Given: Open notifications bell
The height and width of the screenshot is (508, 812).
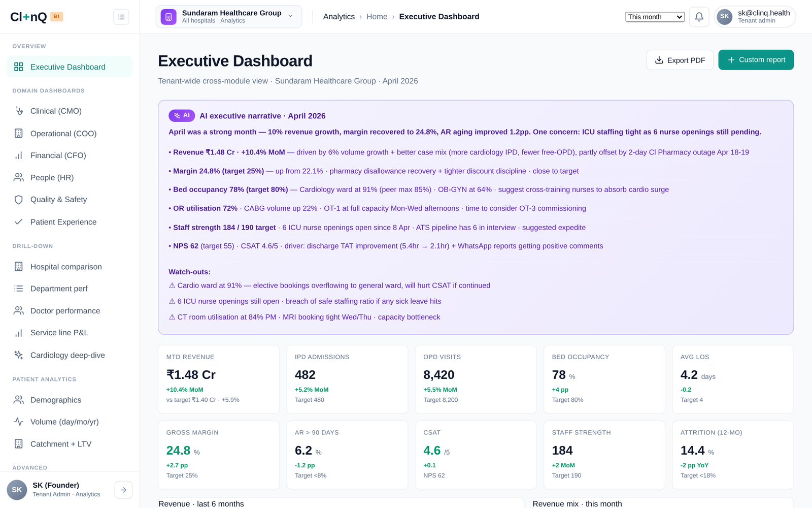Looking at the screenshot, I should click(x=699, y=17).
